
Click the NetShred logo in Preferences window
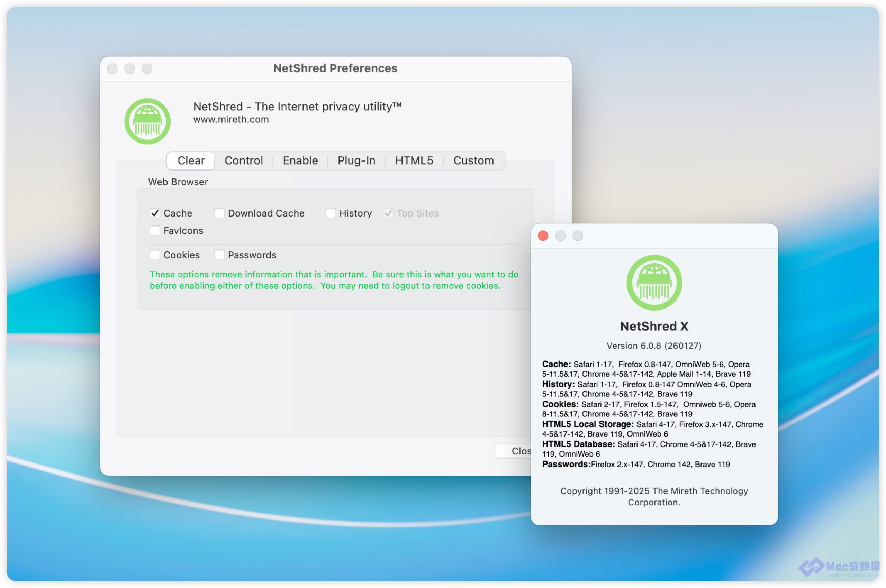pyautogui.click(x=147, y=121)
